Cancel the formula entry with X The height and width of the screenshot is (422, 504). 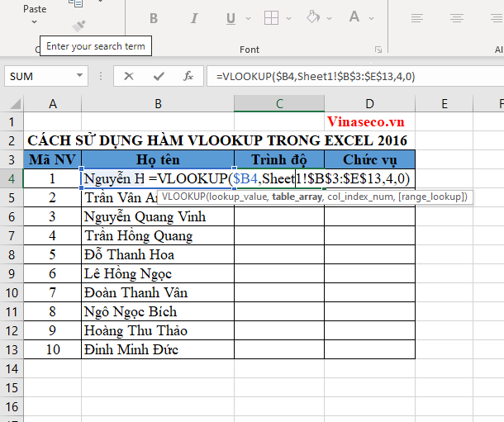pos(129,76)
